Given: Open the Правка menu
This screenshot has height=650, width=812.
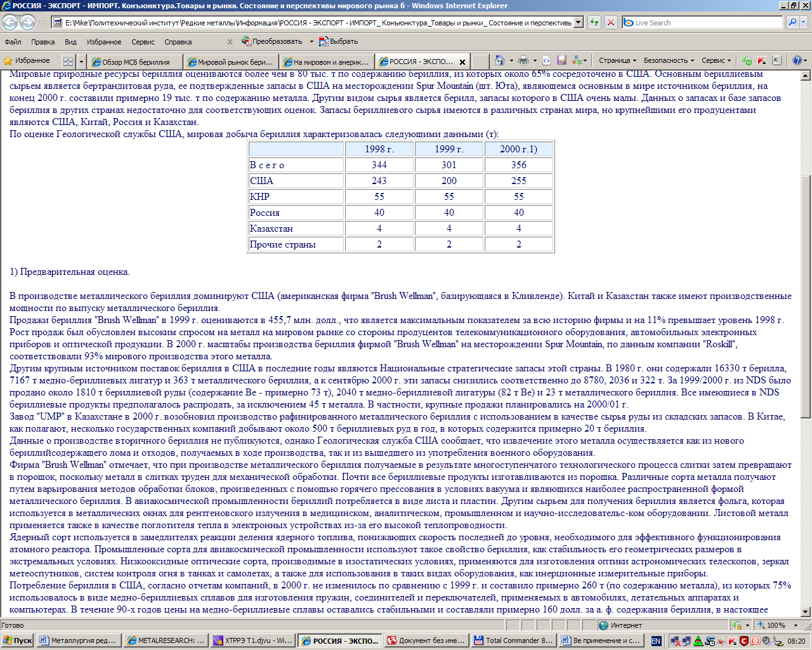Looking at the screenshot, I should [43, 42].
